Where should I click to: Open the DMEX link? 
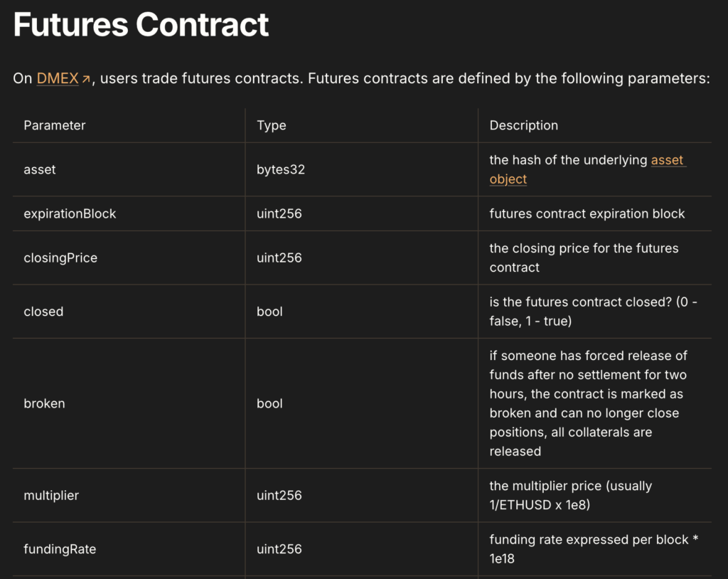click(x=58, y=78)
